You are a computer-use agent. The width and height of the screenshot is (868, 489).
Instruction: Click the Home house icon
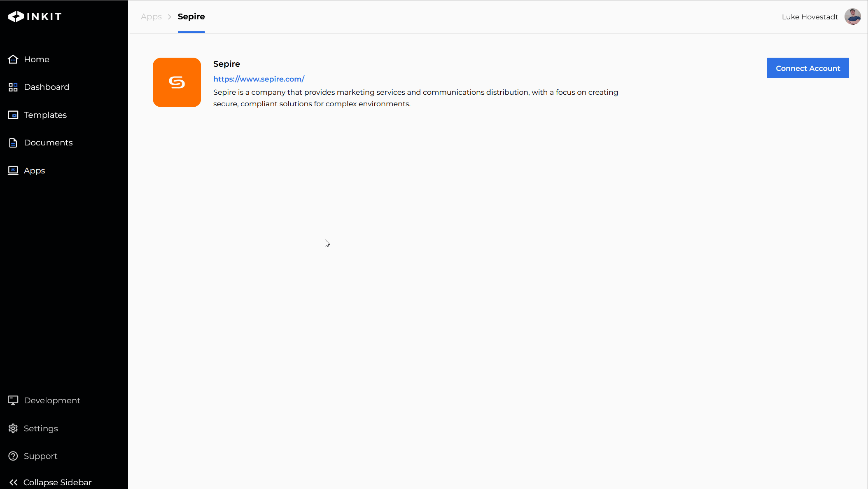13,59
